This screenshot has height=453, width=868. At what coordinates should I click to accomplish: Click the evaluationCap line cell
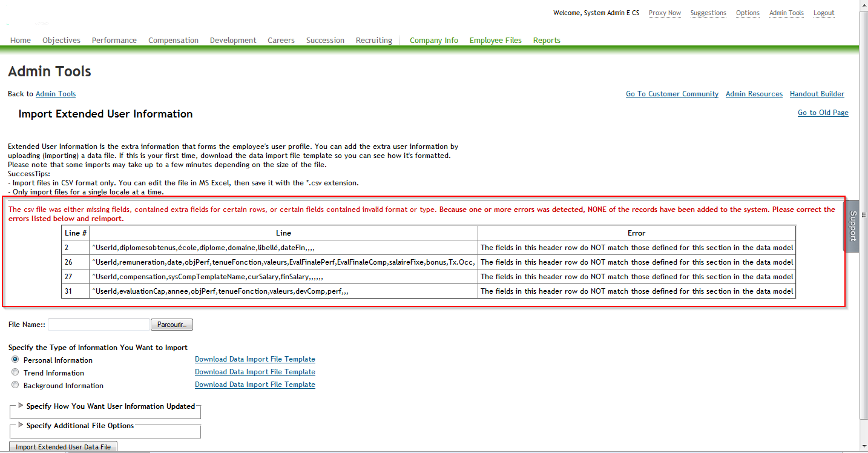[x=283, y=291]
